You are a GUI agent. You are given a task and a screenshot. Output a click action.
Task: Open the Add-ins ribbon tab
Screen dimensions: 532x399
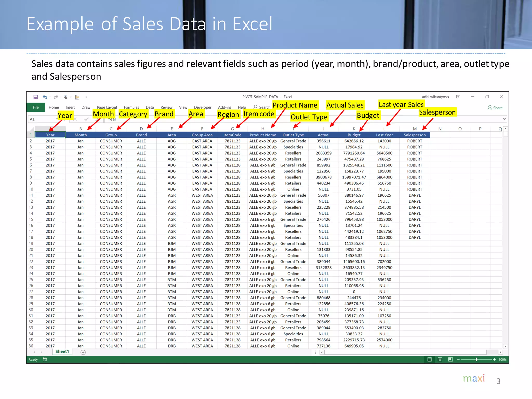pos(225,107)
